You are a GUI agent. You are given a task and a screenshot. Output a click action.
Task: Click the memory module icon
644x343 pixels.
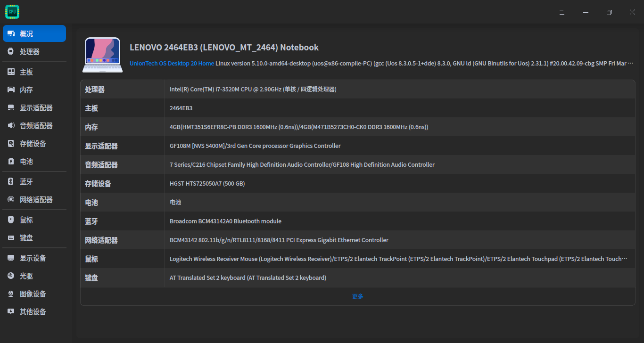[x=11, y=90]
